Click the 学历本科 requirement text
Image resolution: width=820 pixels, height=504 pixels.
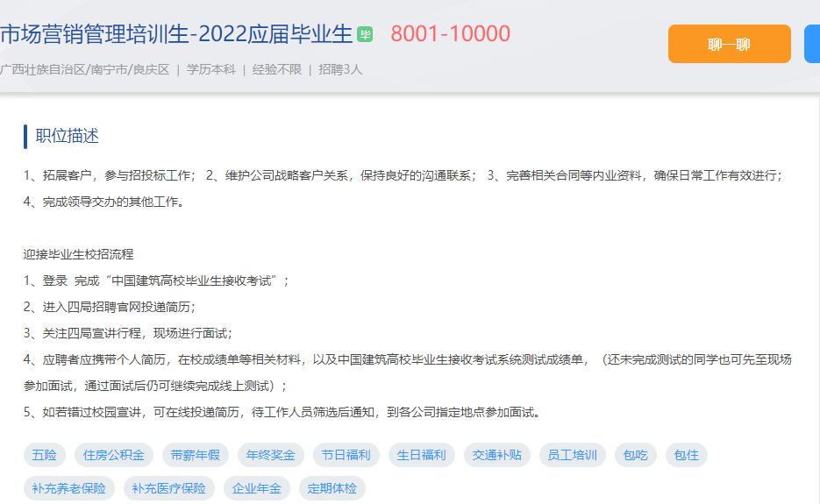click(210, 69)
